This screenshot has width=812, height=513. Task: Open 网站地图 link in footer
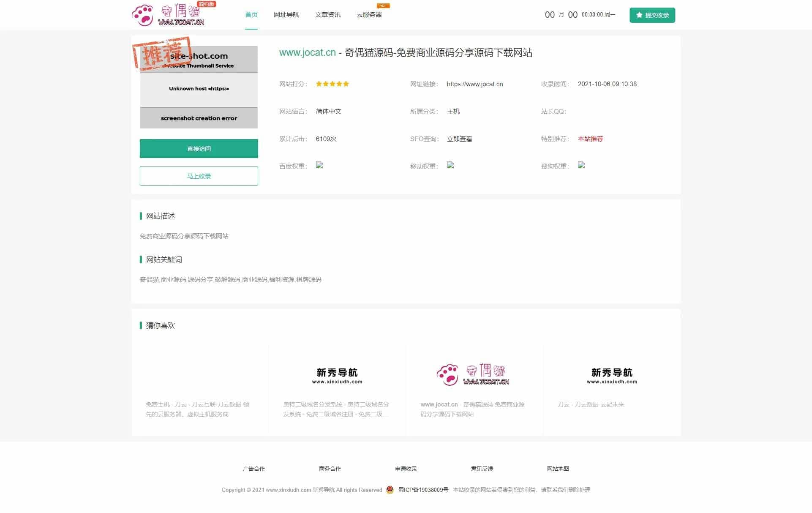(x=558, y=469)
